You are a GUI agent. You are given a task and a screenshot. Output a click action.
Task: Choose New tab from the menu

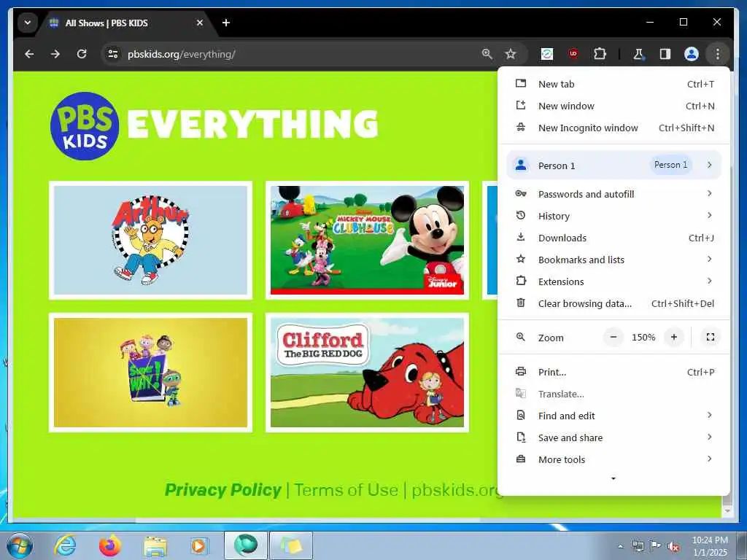614,85
